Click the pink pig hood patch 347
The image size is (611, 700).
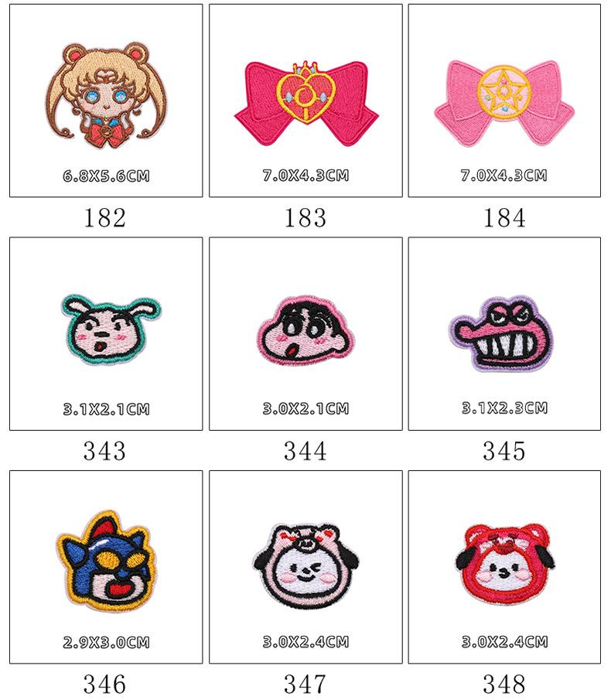(x=306, y=566)
